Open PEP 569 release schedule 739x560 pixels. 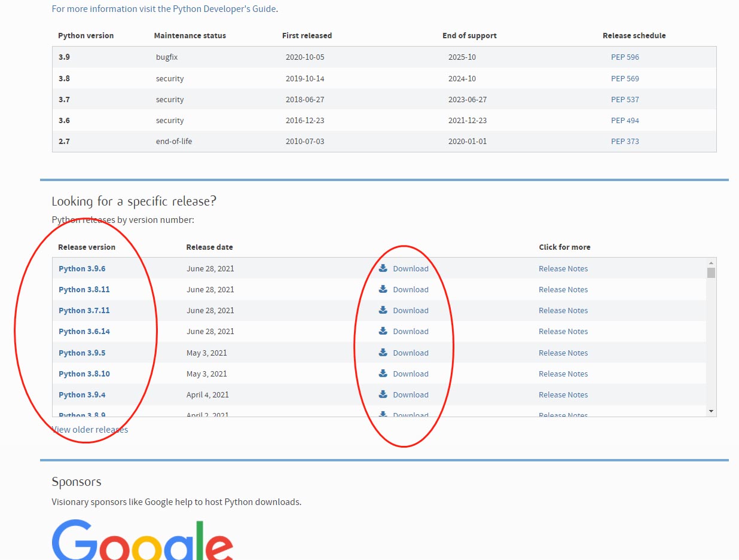point(625,78)
